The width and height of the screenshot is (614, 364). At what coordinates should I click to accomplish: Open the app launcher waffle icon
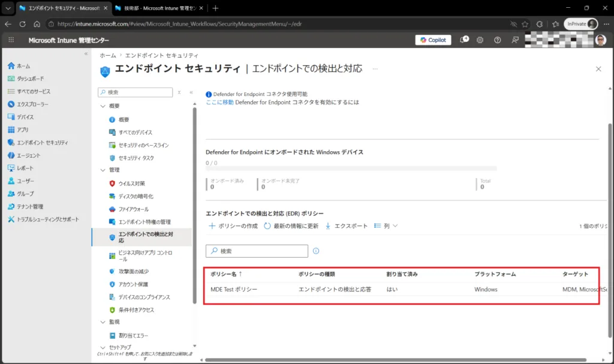11,40
